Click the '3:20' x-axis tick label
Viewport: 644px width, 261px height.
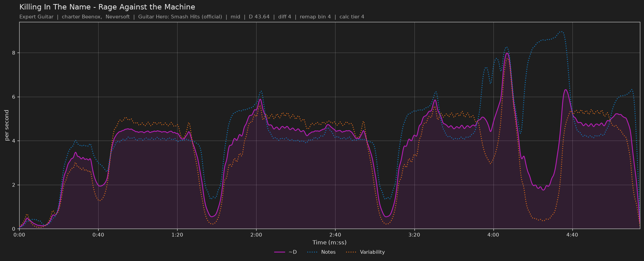[414, 235]
